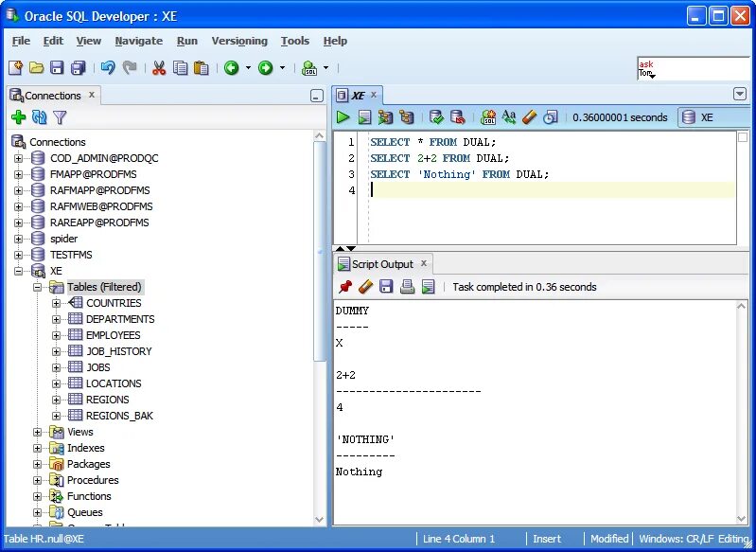Expand the COD_ADMIN@PRODQC connection

point(18,158)
